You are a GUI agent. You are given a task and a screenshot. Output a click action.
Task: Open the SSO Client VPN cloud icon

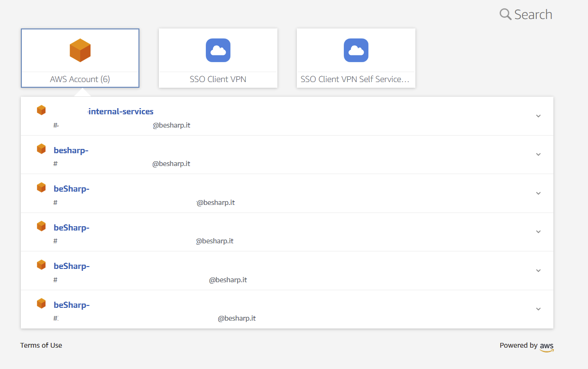coord(218,50)
